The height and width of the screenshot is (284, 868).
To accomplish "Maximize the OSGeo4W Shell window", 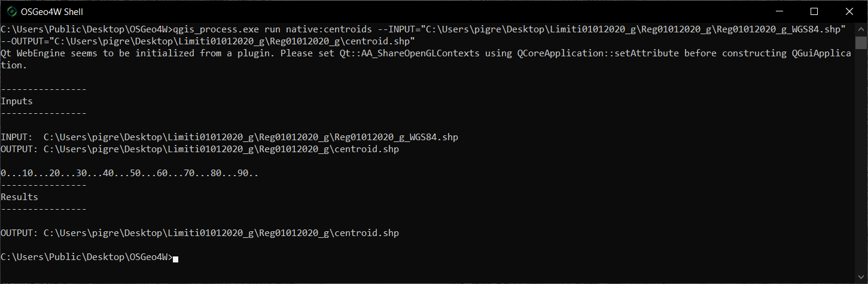I will point(814,11).
